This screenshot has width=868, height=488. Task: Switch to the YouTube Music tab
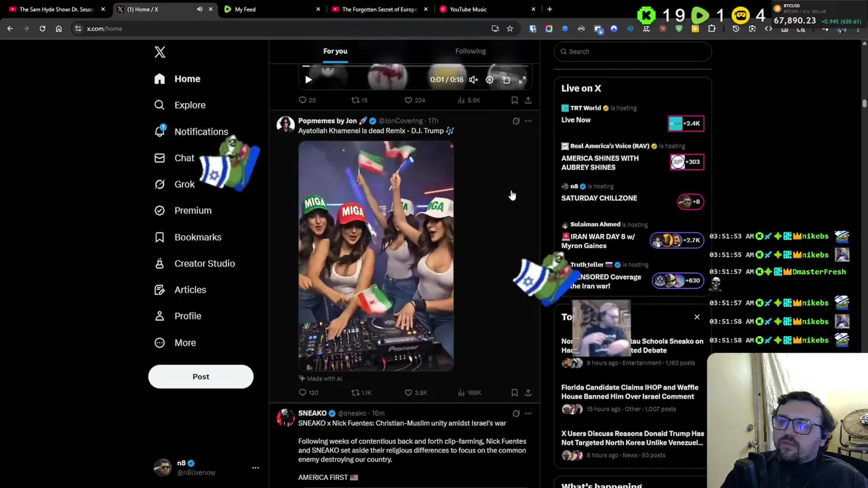point(486,9)
